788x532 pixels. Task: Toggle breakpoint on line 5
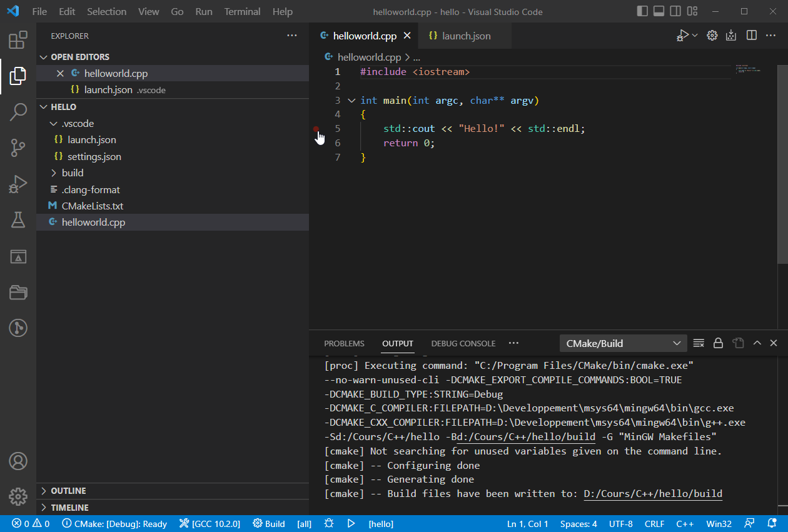(x=316, y=129)
